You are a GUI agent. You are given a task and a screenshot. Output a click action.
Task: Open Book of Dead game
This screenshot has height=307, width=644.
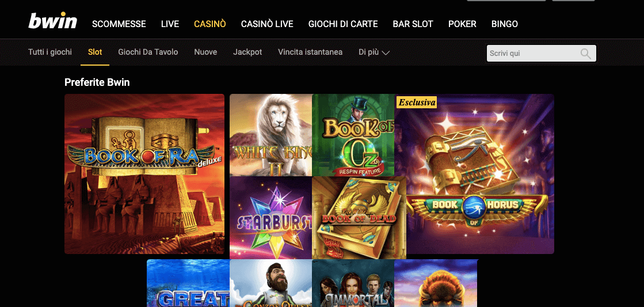pyautogui.click(x=359, y=218)
